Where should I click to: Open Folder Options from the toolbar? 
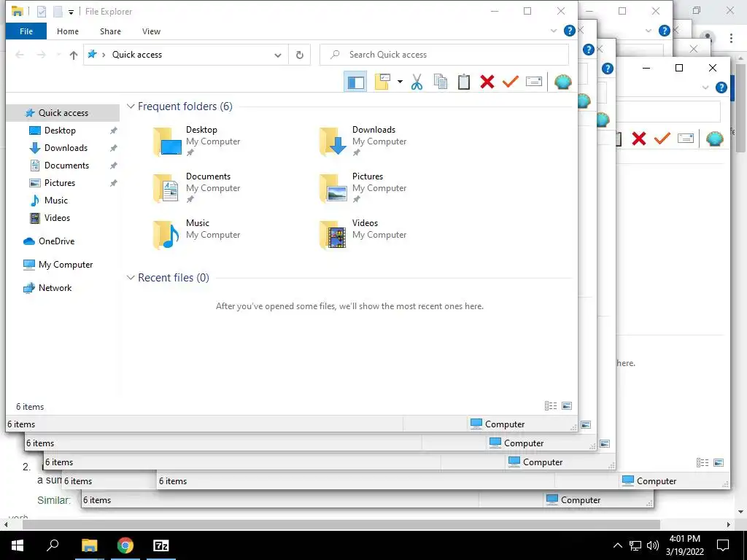click(x=382, y=82)
